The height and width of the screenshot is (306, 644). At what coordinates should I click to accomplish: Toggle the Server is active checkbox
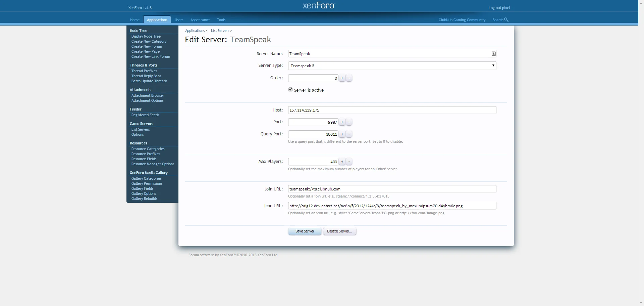point(290,90)
